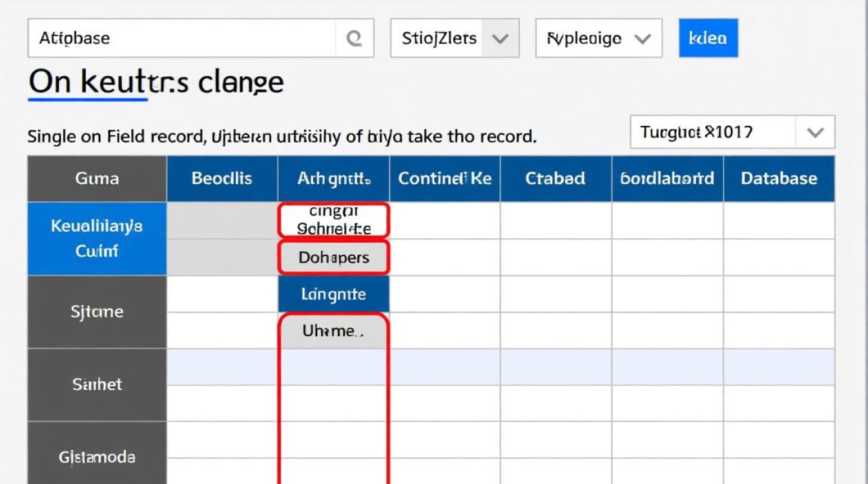The width and height of the screenshot is (868, 484).
Task: Select the Database column header
Action: click(x=778, y=179)
